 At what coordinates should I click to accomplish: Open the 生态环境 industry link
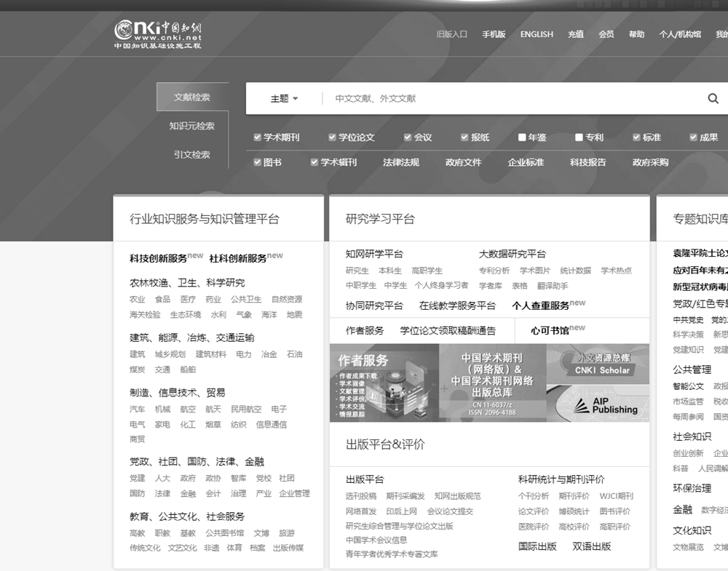click(185, 314)
